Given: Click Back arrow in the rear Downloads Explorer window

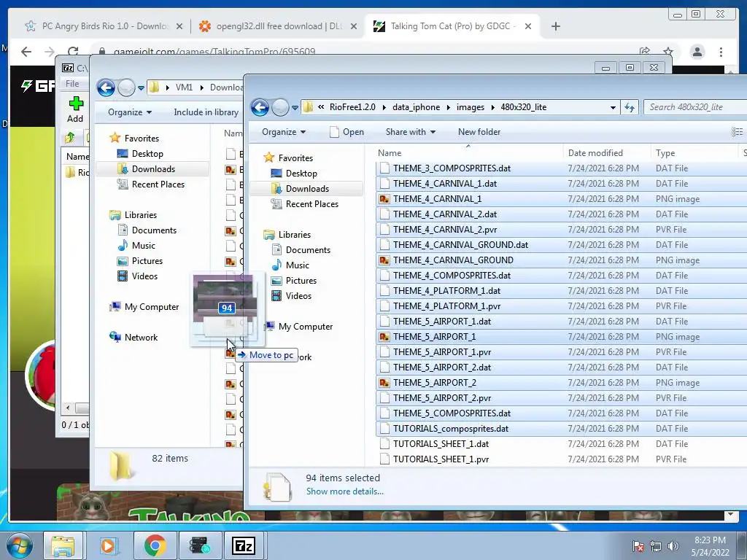Looking at the screenshot, I should tap(106, 87).
